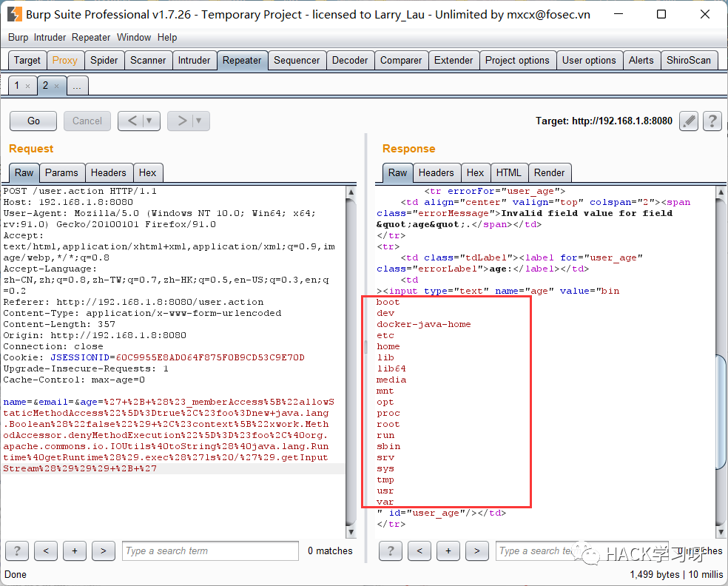Switch to the Extender tab
Image resolution: width=728 pixels, height=586 pixels.
pos(454,61)
